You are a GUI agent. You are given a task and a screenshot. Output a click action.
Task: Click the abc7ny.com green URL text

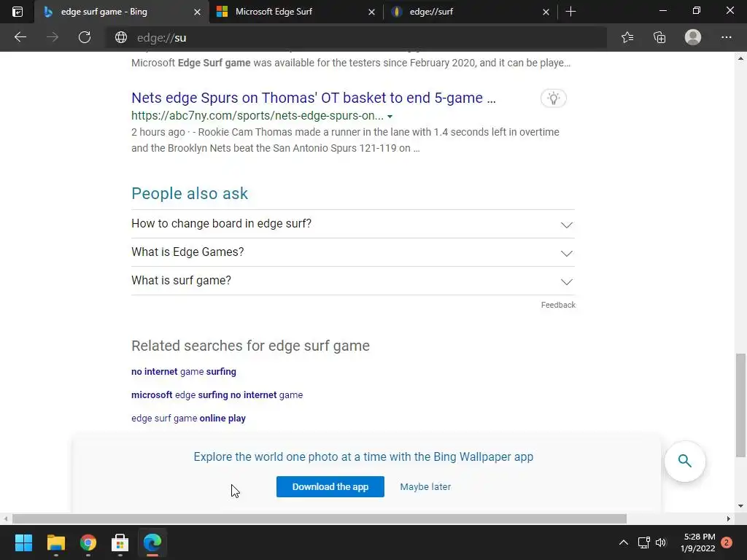[x=258, y=116]
